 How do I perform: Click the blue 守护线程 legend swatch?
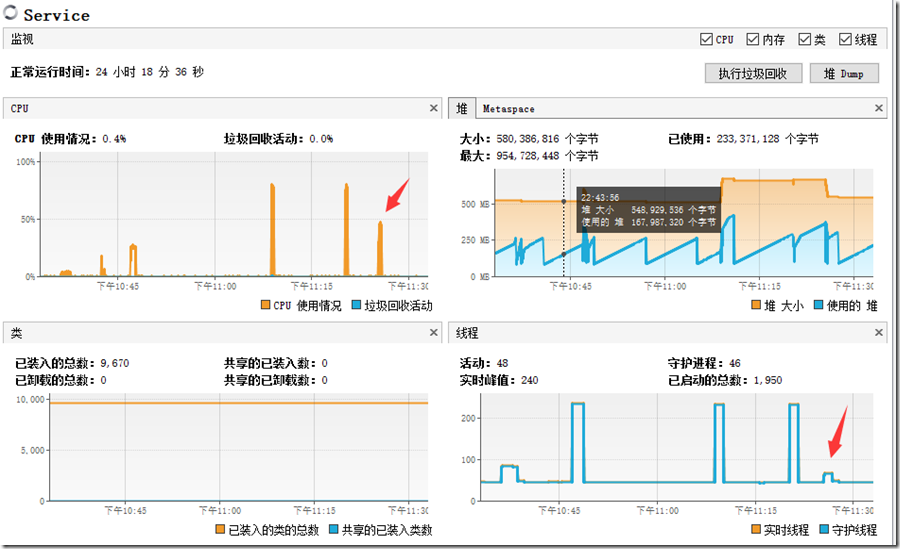[x=824, y=529]
